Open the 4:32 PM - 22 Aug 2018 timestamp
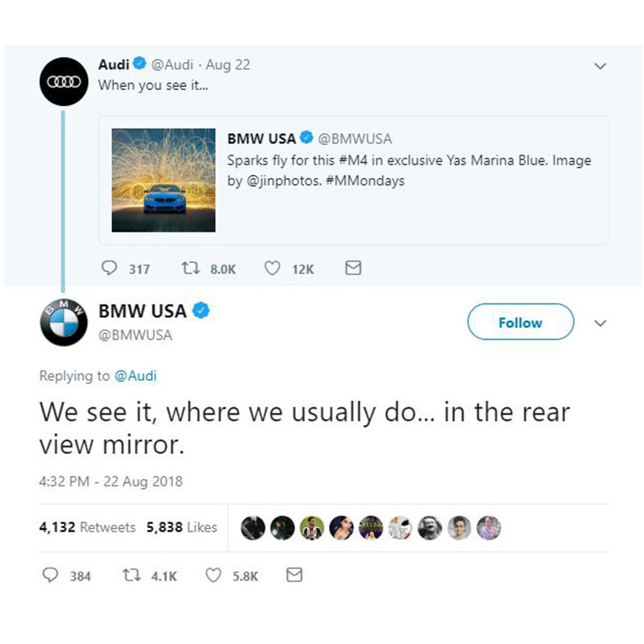The image size is (644, 644). (111, 481)
